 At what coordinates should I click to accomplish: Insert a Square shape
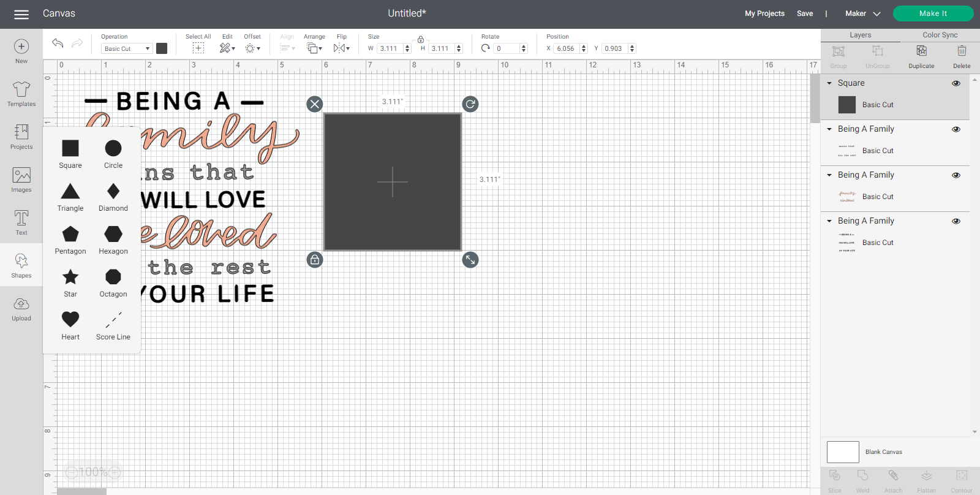pos(70,154)
